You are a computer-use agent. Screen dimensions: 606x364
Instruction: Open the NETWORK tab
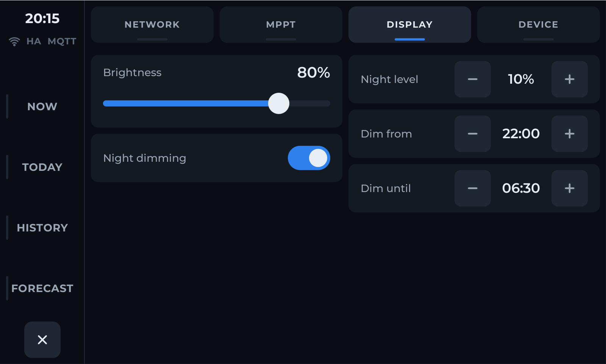coord(152,25)
